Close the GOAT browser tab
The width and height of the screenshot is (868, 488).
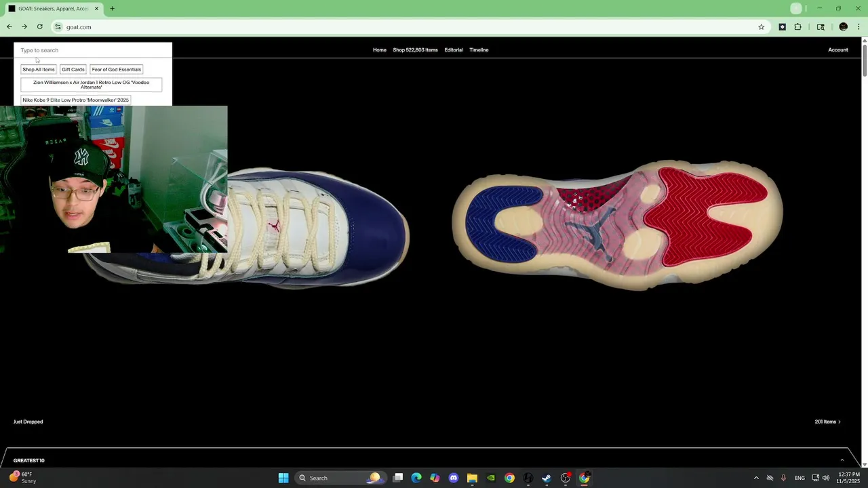pos(96,9)
